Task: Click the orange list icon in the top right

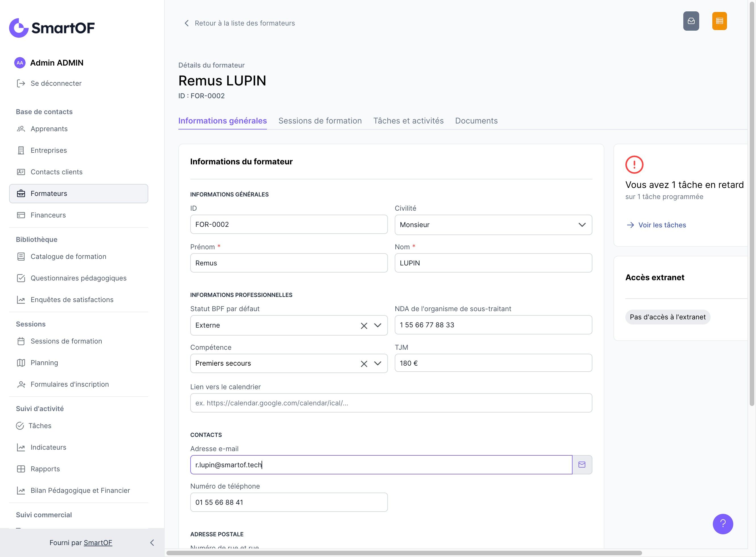Action: click(x=719, y=21)
